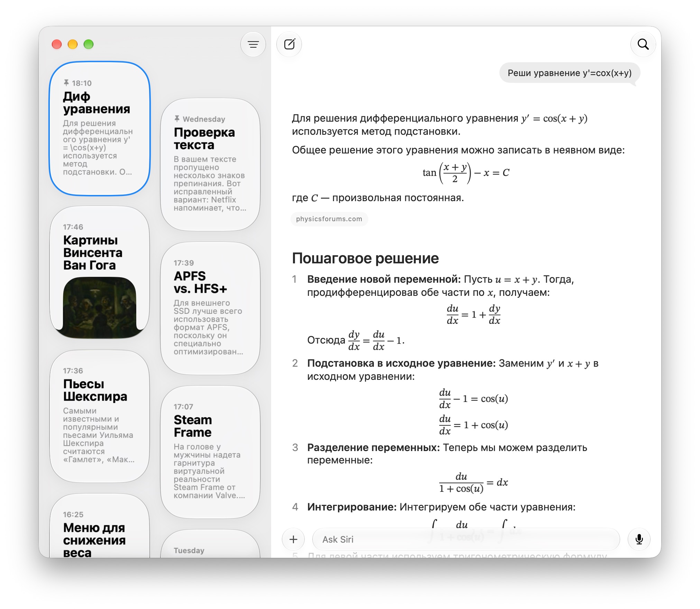
Task: Click the filter conversations icon
Action: click(253, 44)
